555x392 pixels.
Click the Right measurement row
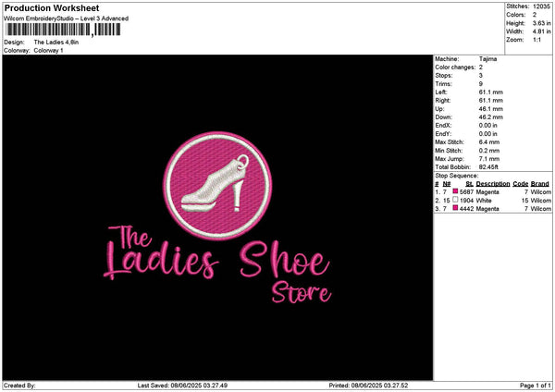coord(469,101)
